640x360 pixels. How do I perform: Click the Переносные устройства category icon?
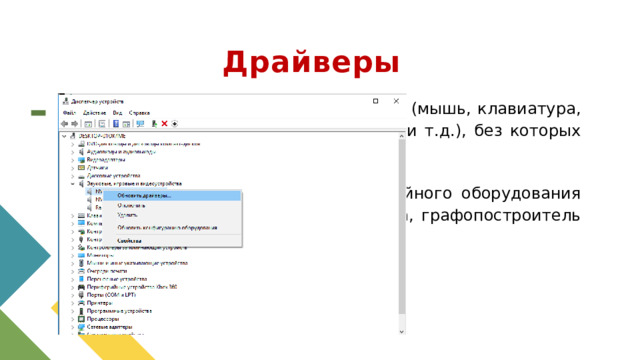[81, 279]
